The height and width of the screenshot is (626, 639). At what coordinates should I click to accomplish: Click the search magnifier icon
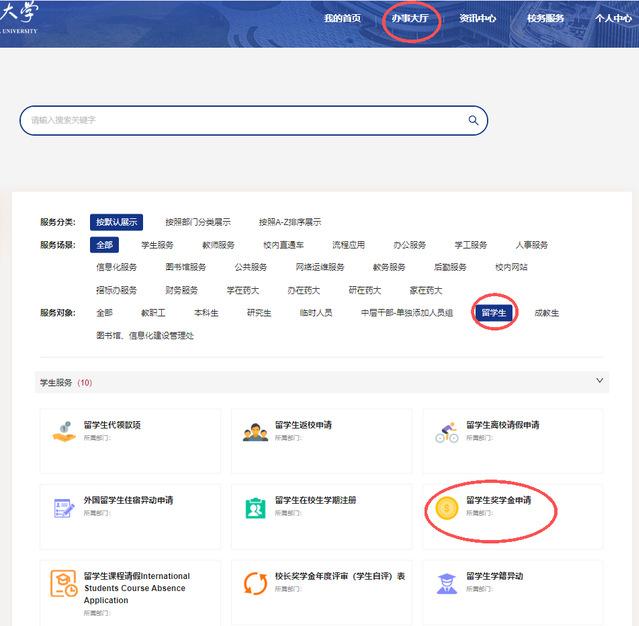473,120
